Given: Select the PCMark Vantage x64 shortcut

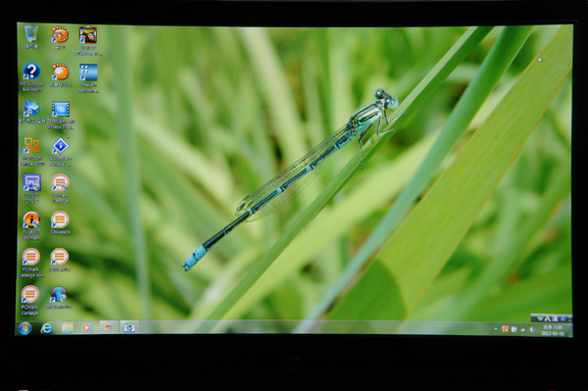Looking at the screenshot, I should (30, 263).
